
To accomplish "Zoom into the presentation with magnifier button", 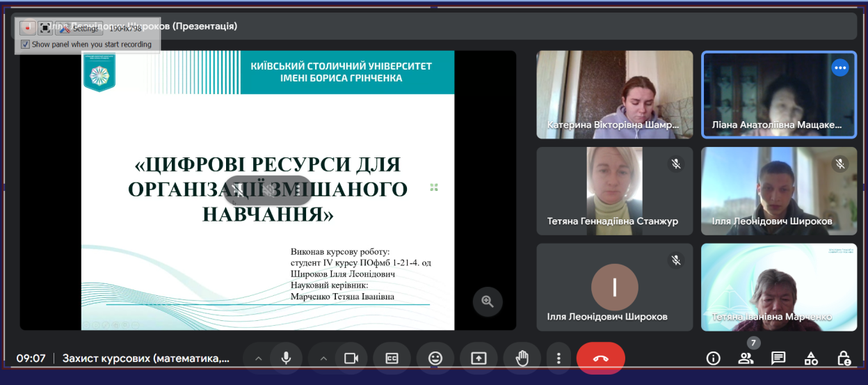I will coord(488,301).
